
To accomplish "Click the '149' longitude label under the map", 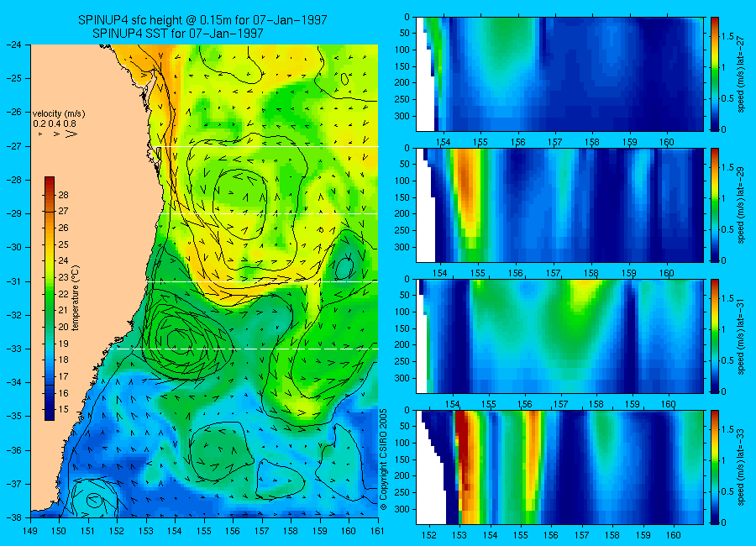I will (30, 531).
